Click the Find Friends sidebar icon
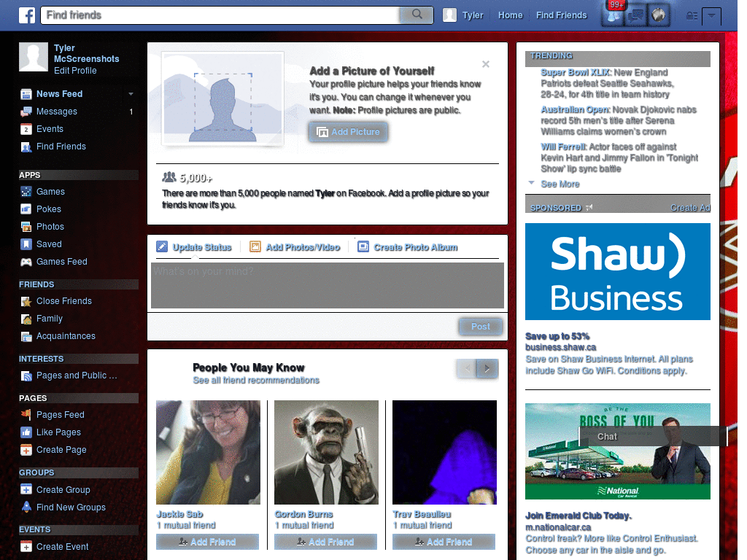747x560 pixels. 26,147
